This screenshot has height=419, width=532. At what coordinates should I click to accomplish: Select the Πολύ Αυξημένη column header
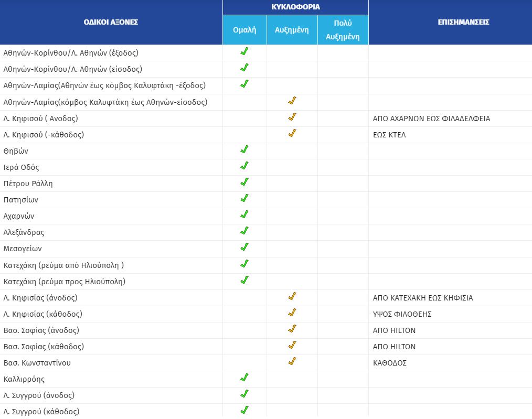pos(343,30)
